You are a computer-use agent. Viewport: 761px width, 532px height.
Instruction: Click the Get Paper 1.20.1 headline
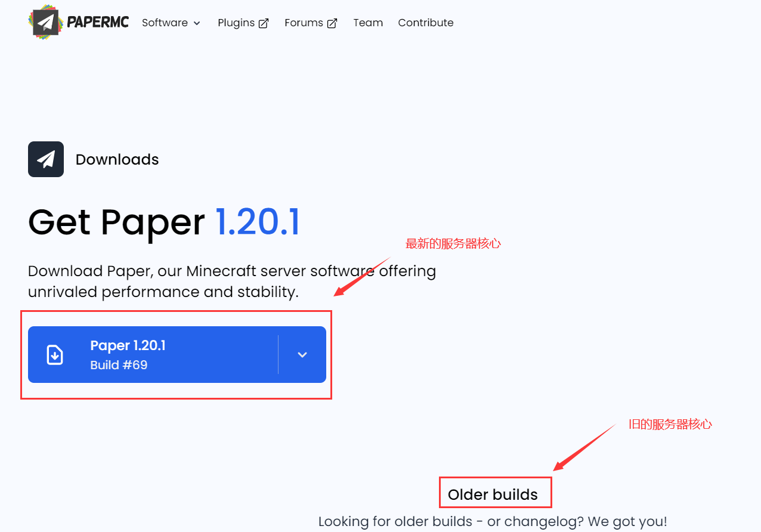[x=164, y=222]
